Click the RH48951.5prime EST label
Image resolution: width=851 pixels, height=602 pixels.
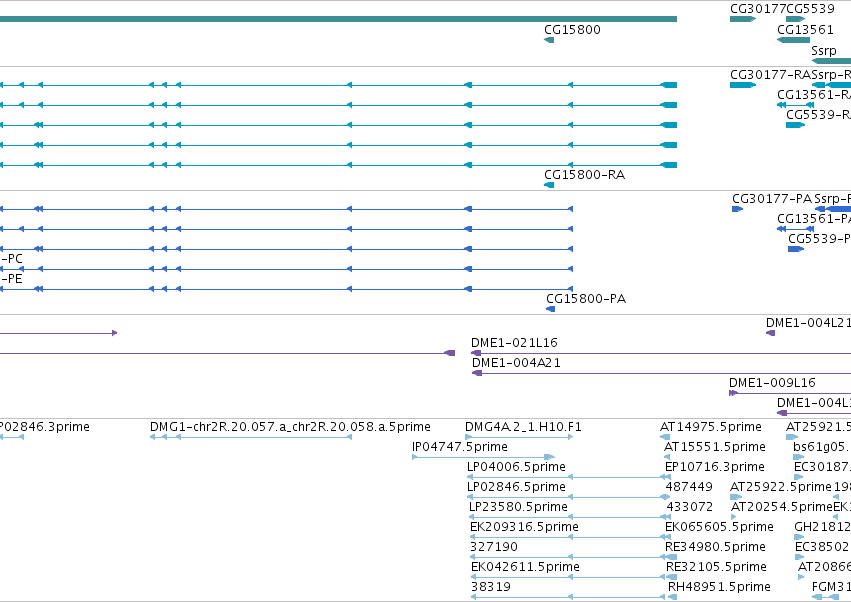tap(719, 587)
